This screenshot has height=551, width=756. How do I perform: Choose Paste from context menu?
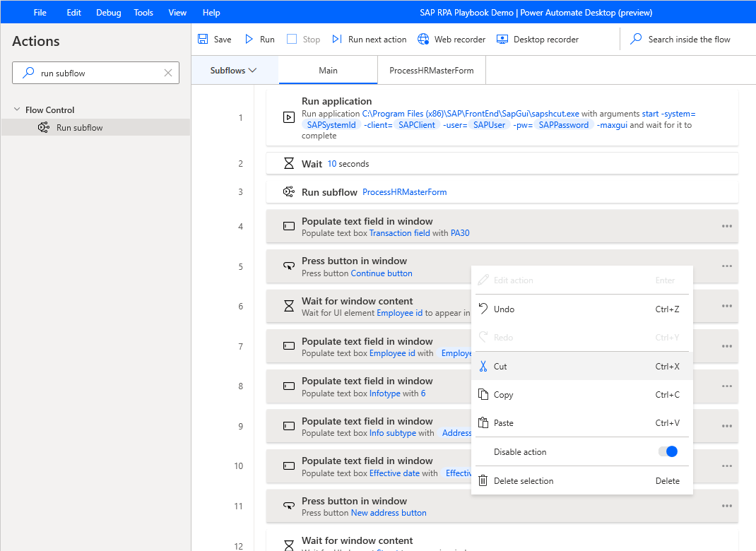point(582,422)
